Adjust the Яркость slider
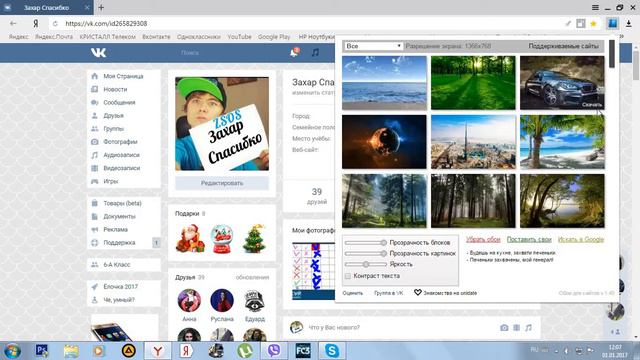Image resolution: width=640 pixels, height=360 pixels. [365, 264]
